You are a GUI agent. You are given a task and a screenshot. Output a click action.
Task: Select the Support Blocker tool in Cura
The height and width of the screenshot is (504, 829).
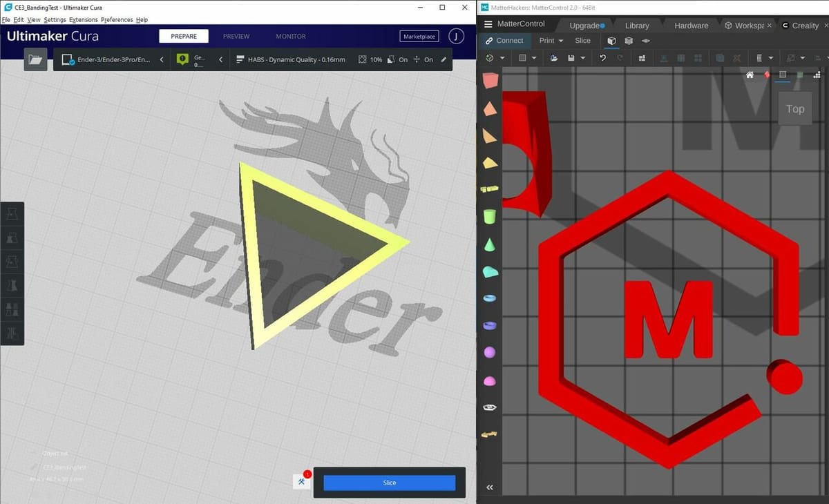click(x=12, y=333)
